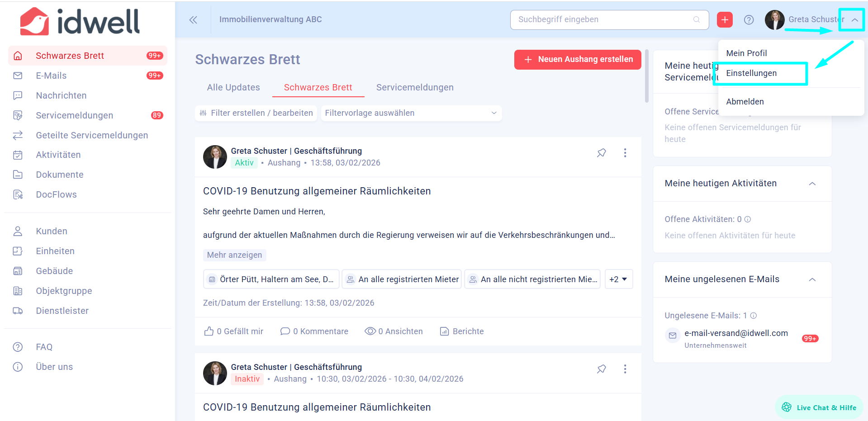This screenshot has height=421, width=868.
Task: Click the search field Suchbegriff eingeben
Action: [609, 19]
